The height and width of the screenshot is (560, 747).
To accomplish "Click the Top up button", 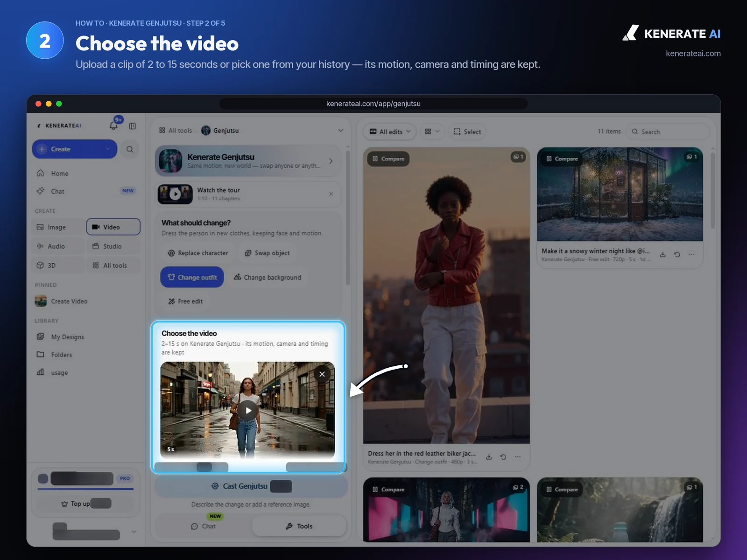I will click(86, 504).
